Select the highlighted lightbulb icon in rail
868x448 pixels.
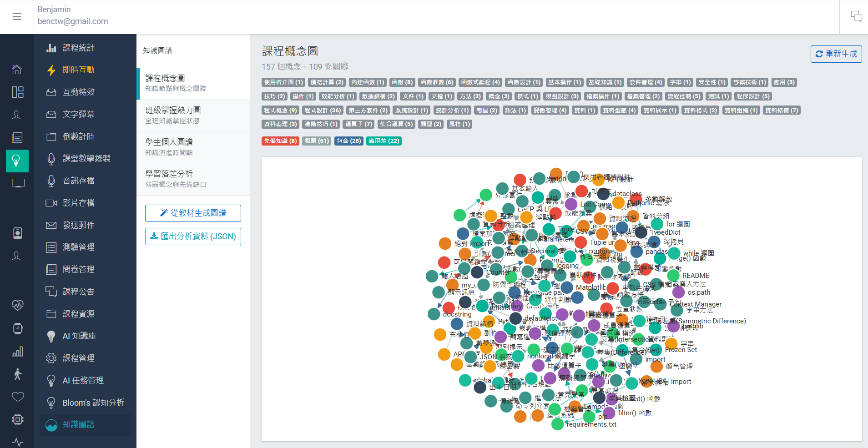[x=17, y=161]
